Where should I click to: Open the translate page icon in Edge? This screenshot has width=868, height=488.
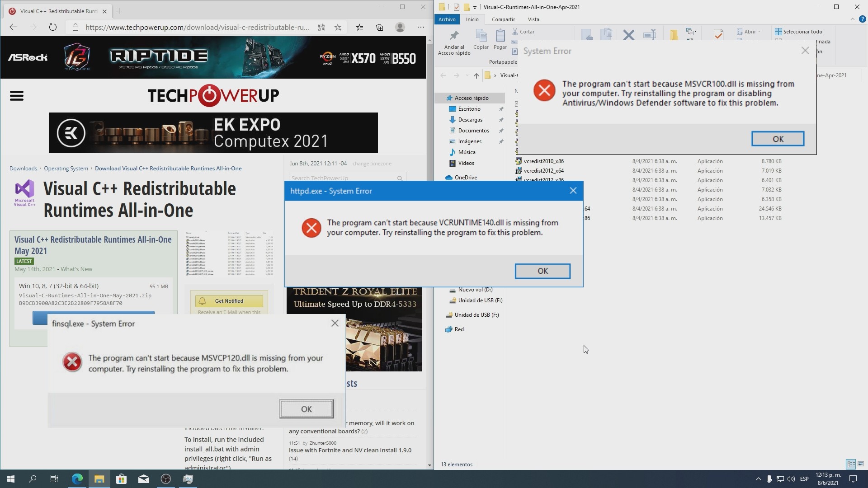coord(321,27)
